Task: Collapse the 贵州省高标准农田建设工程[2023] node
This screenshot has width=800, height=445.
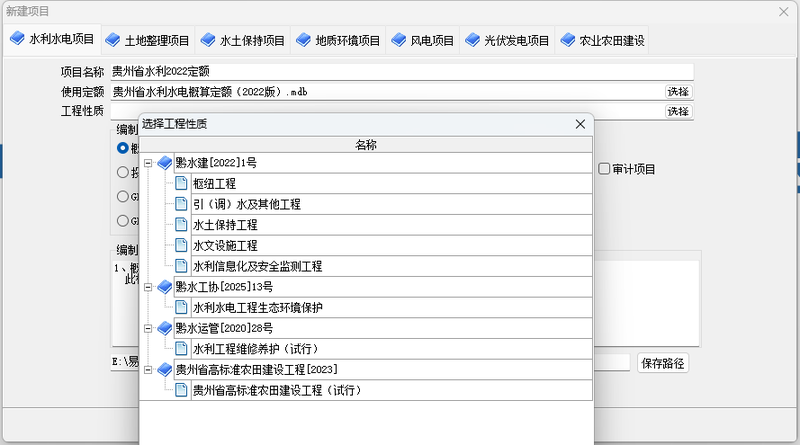Action: 148,370
